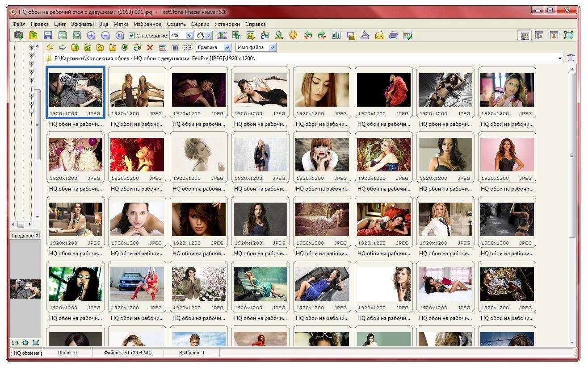The height and width of the screenshot is (370, 588).
Task: Click the open file folder icon
Action: [33, 35]
